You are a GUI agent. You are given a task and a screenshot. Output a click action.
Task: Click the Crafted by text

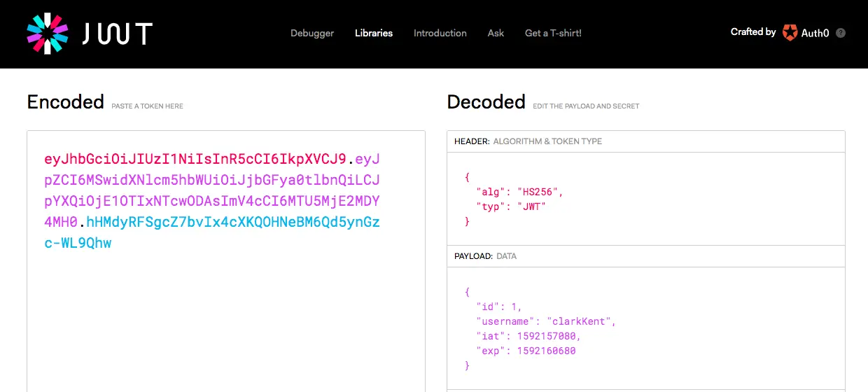tap(752, 32)
